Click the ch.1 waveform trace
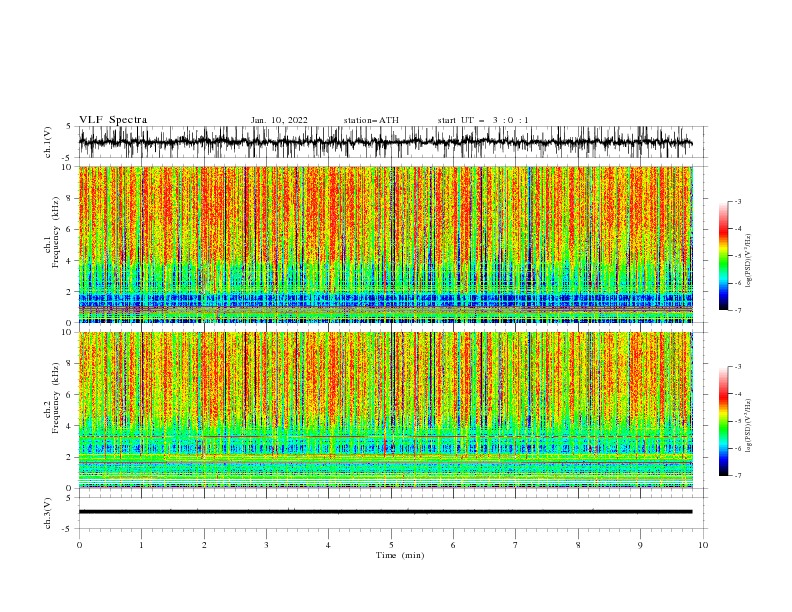Image resolution: width=792 pixels, height=612 pixels. (x=385, y=142)
